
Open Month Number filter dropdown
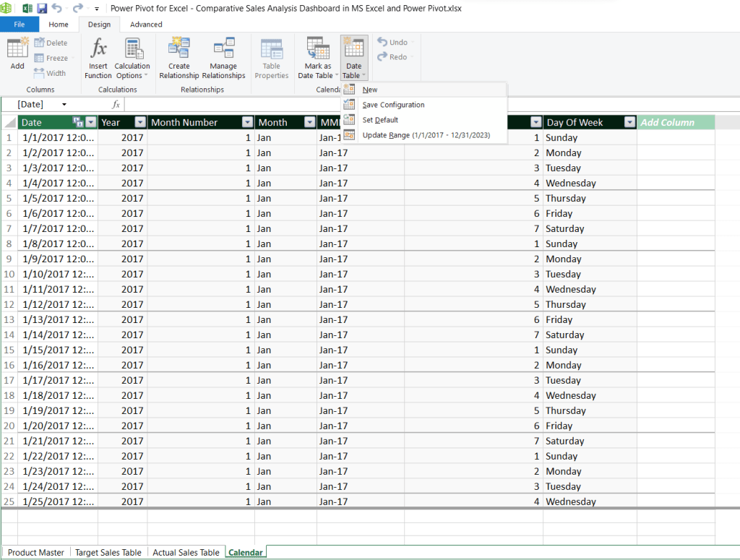(x=247, y=122)
